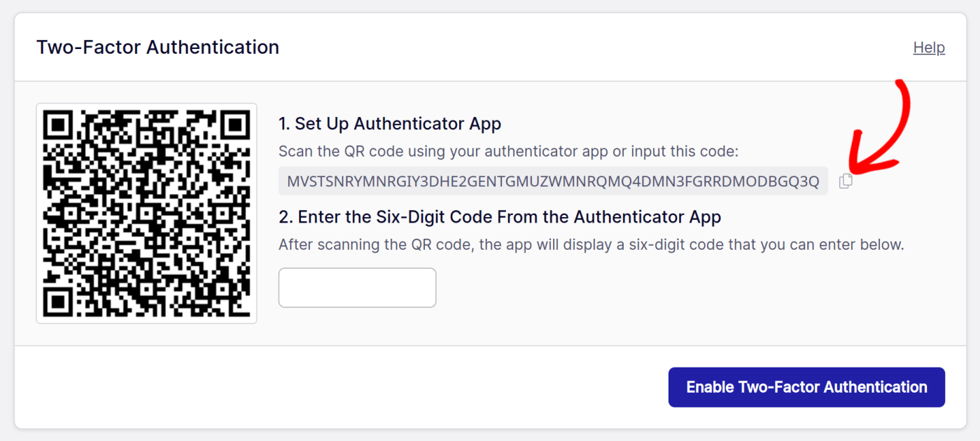Click the Set Up Authenticator App heading
This screenshot has width=980, height=441.
click(389, 123)
